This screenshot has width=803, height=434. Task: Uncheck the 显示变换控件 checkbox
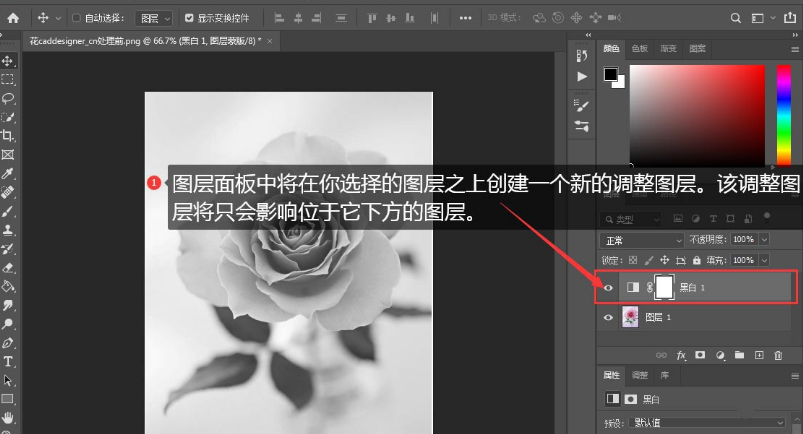(x=189, y=18)
